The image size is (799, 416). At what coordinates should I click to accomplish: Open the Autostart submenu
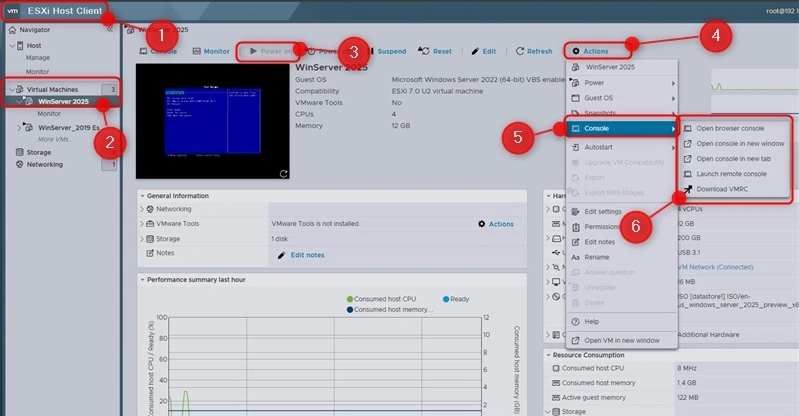point(622,147)
